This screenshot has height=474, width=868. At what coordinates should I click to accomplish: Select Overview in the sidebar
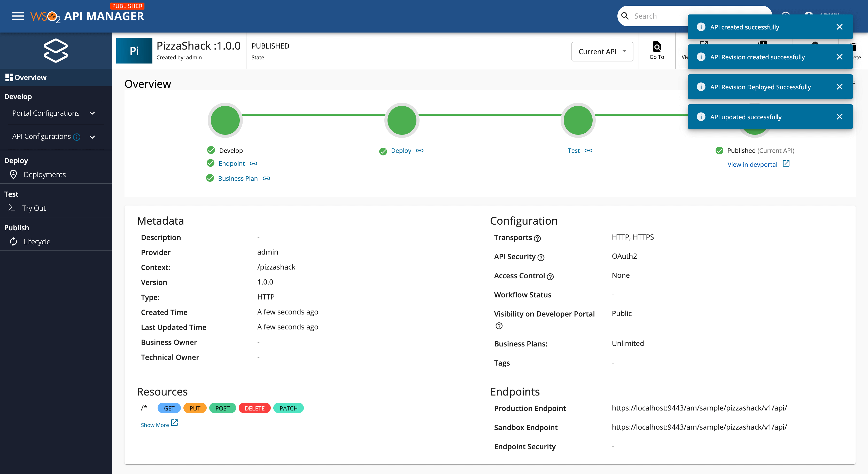pyautogui.click(x=30, y=77)
